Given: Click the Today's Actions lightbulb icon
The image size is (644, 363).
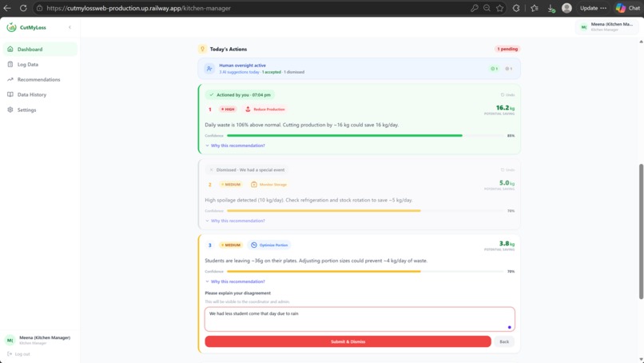Looking at the screenshot, I should pyautogui.click(x=202, y=49).
